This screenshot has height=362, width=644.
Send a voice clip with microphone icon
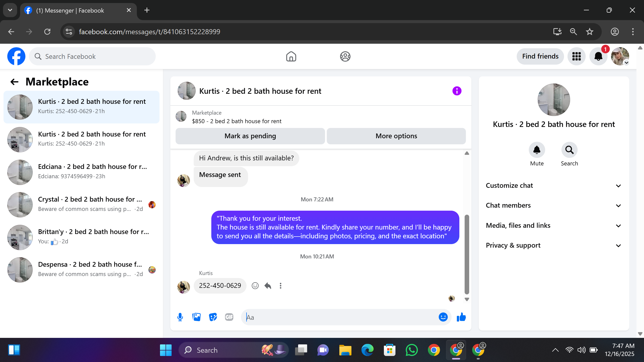180,317
